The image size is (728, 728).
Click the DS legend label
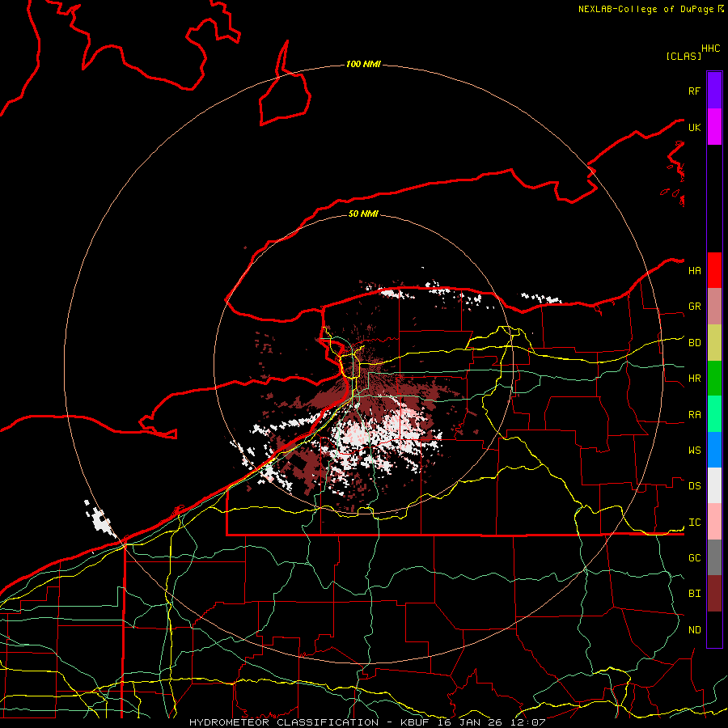pos(694,486)
